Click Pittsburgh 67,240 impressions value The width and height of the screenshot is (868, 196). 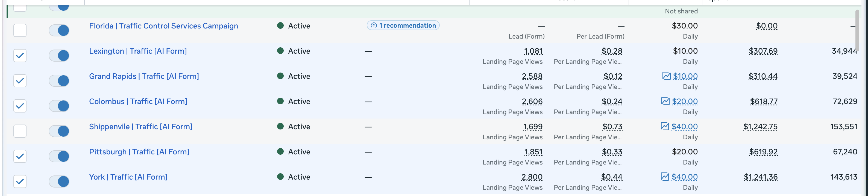[x=845, y=152]
